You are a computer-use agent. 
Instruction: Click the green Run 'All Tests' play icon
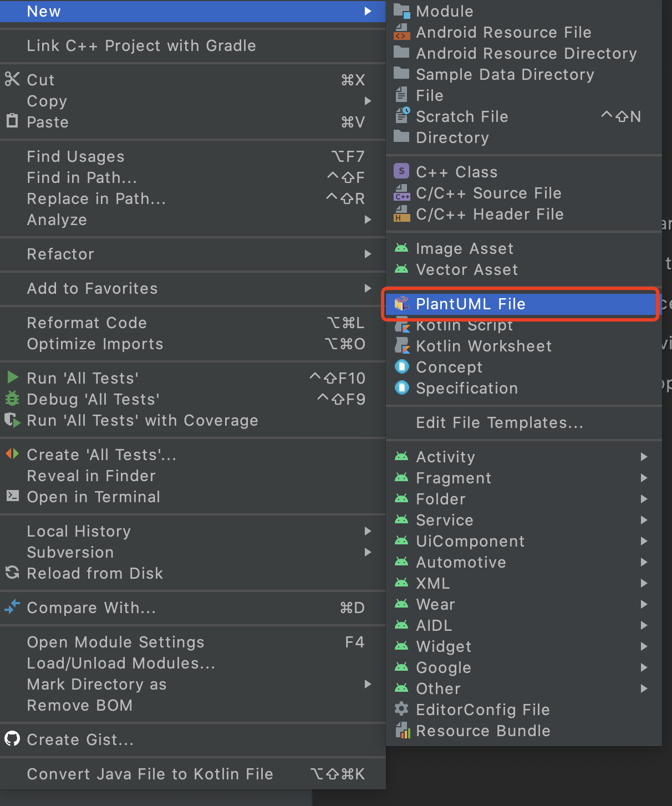click(12, 378)
